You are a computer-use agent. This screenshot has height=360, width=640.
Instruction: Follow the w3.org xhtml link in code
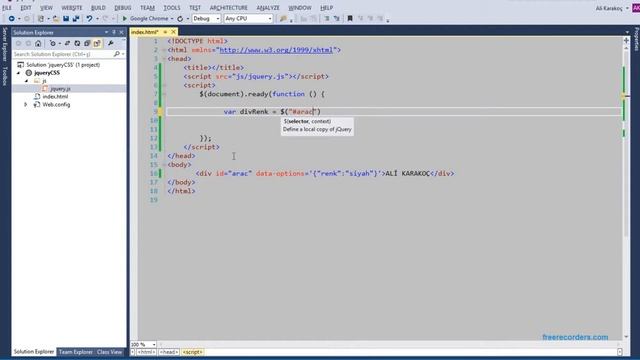tap(276, 50)
